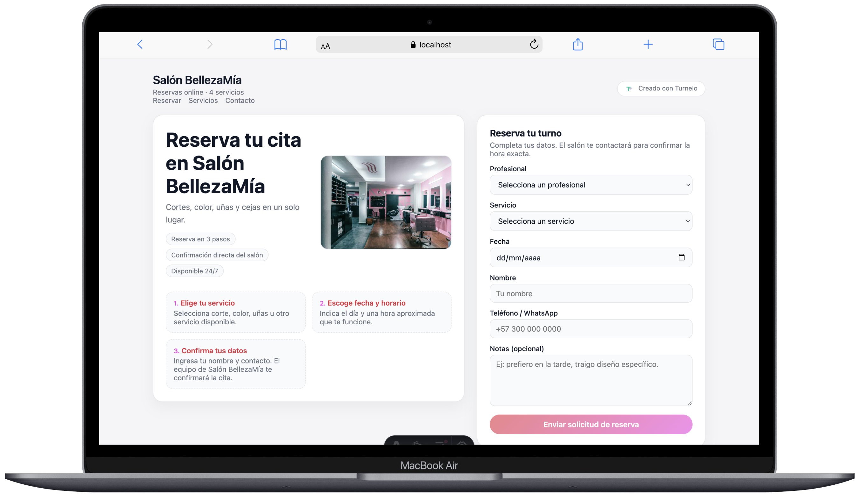
Task: Open the Contacto nav link
Action: [x=240, y=101]
